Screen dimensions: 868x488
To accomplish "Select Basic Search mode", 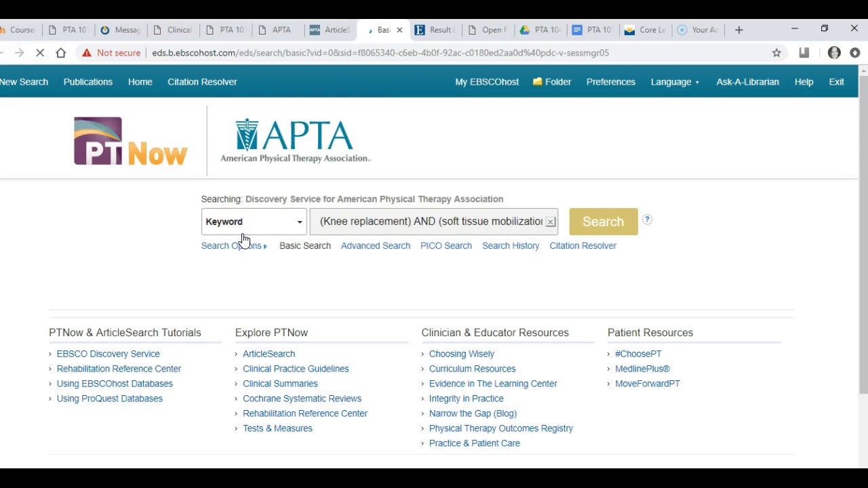I will coord(305,246).
